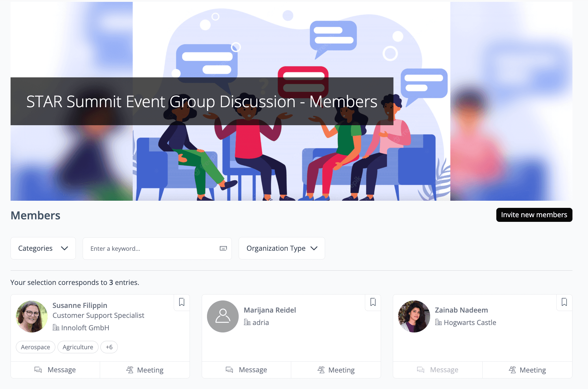
Task: Open Zainab Nadeem's profile picture
Action: (x=414, y=316)
